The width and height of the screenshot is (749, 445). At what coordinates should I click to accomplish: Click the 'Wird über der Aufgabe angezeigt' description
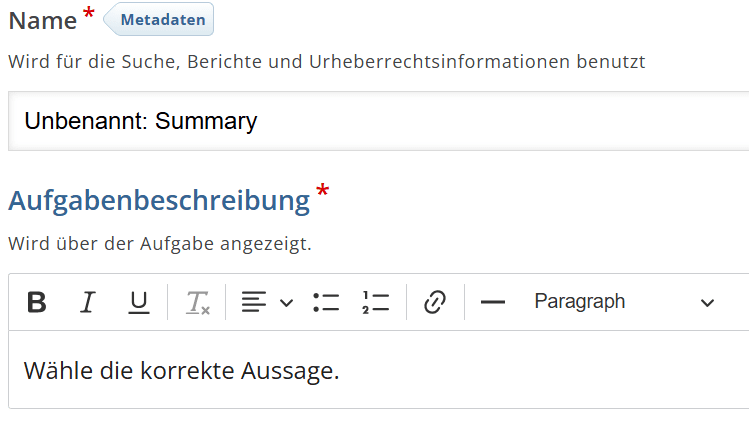tap(160, 244)
